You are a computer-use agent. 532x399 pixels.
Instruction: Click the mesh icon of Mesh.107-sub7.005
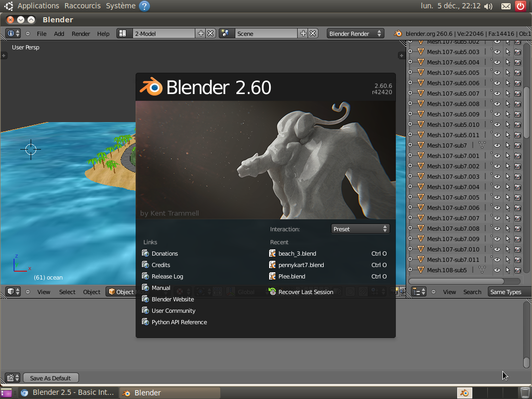pyautogui.click(x=421, y=197)
